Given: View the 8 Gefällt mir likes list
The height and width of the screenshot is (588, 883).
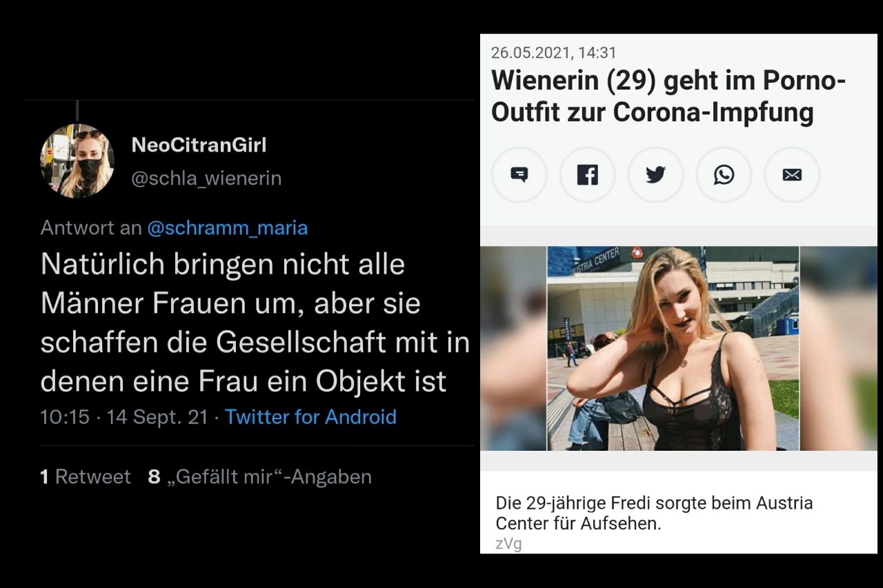Looking at the screenshot, I should pos(260,476).
